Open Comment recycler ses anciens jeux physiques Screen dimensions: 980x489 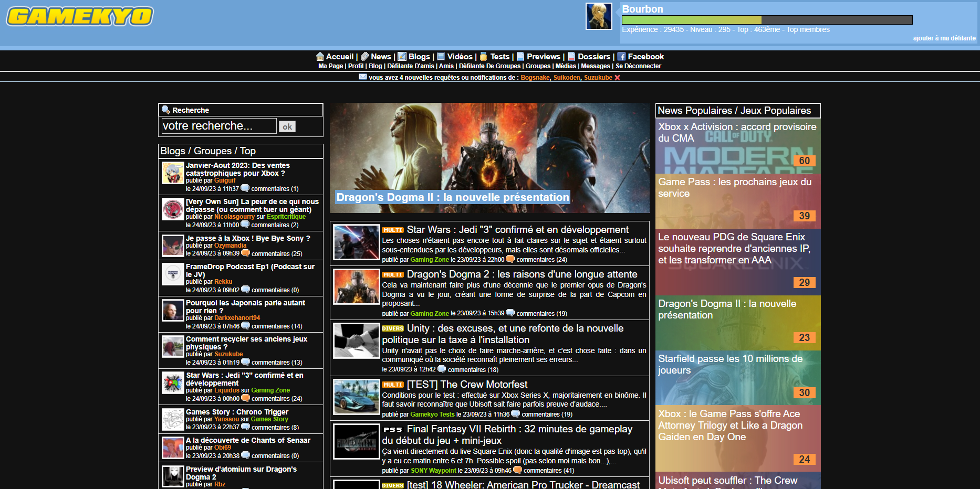coord(246,343)
